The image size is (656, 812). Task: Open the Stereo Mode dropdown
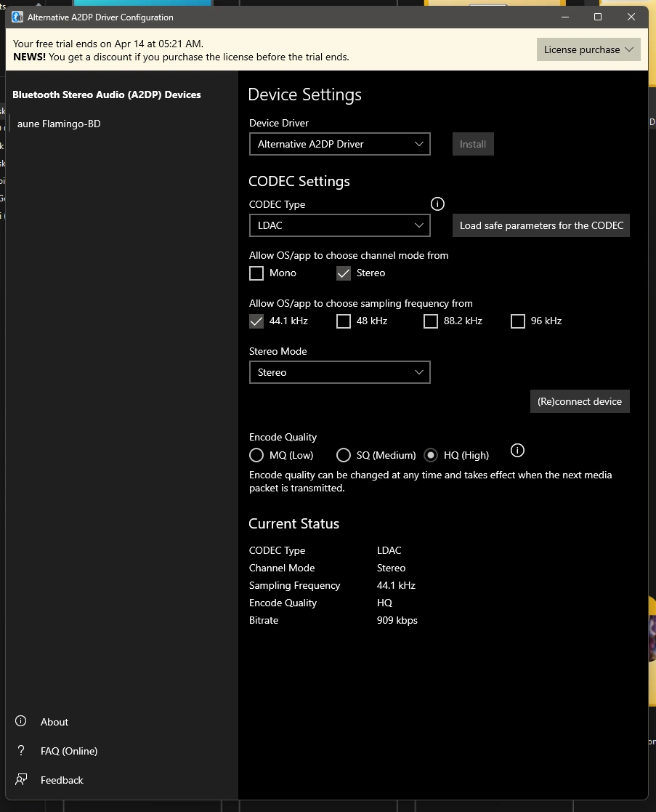click(x=340, y=372)
